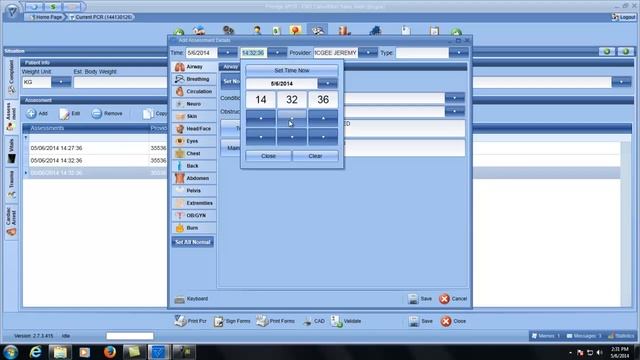The height and width of the screenshot is (360, 640).
Task: Select the Neuro assessment category
Action: pos(193,104)
